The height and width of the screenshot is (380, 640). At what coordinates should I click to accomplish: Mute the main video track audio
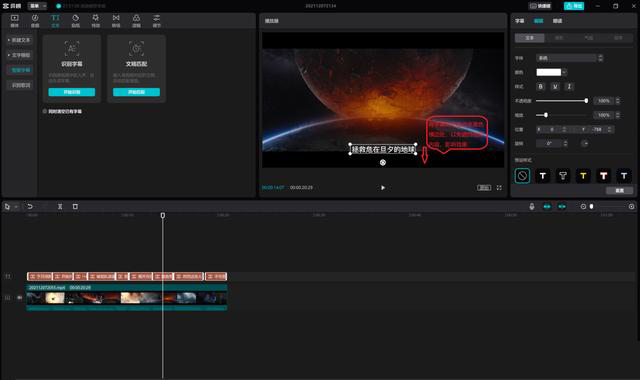[19, 298]
